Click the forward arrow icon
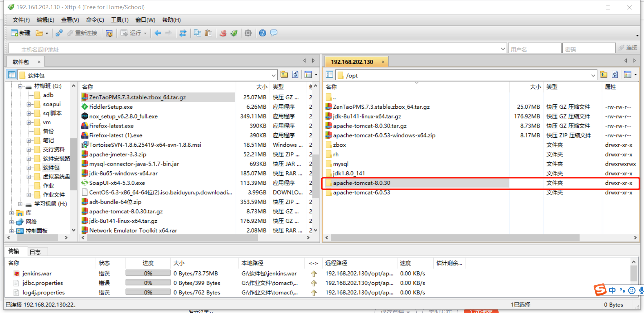The width and height of the screenshot is (644, 313). point(169,33)
